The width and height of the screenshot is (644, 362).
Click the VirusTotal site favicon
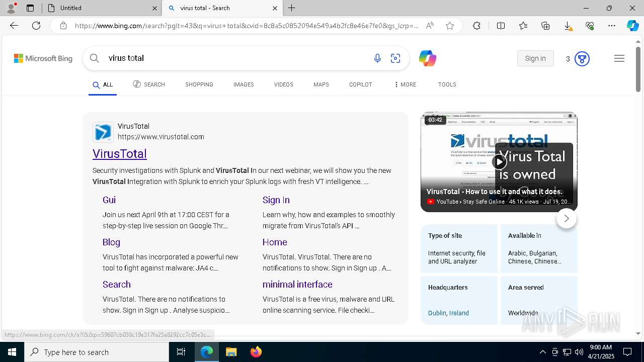click(x=103, y=132)
